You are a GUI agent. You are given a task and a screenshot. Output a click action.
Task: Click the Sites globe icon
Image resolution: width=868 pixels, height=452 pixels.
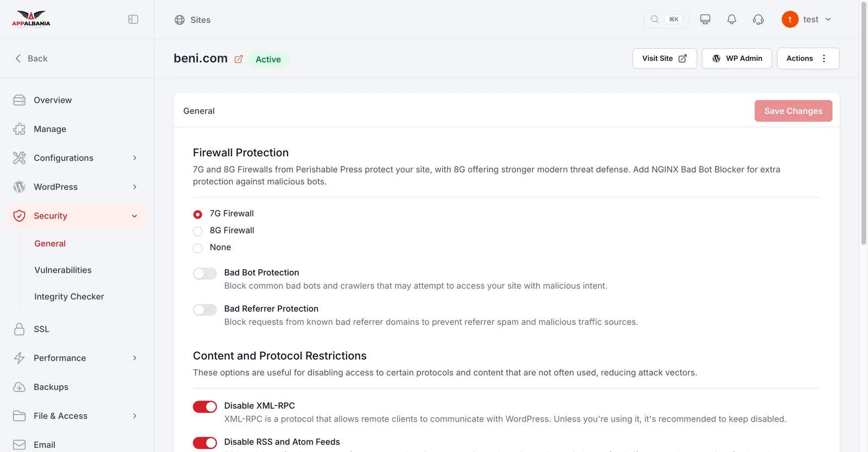(x=180, y=20)
